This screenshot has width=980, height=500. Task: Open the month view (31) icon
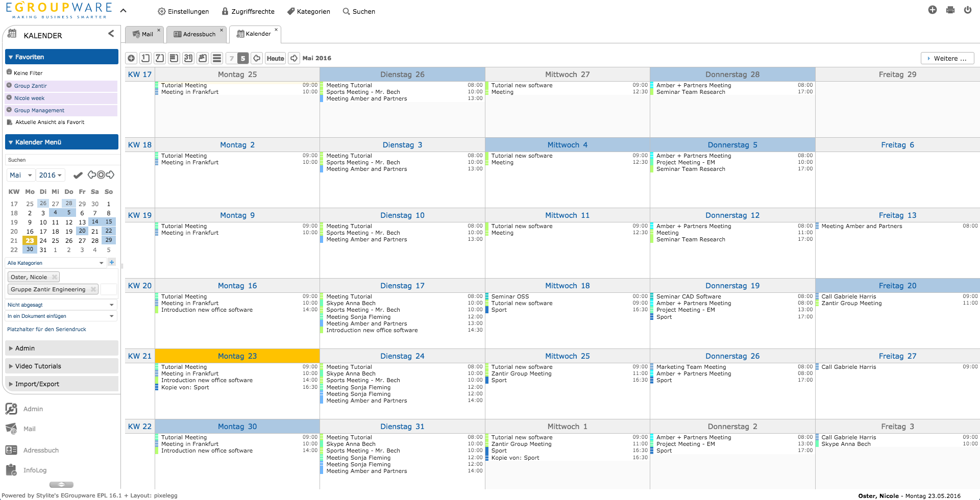[188, 58]
